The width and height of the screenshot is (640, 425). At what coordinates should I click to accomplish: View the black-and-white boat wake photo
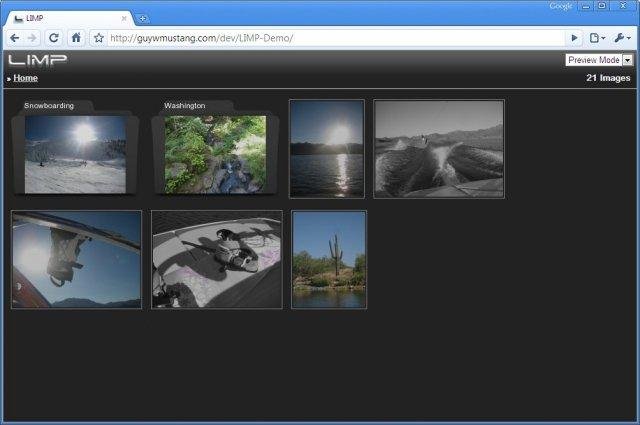click(438, 148)
